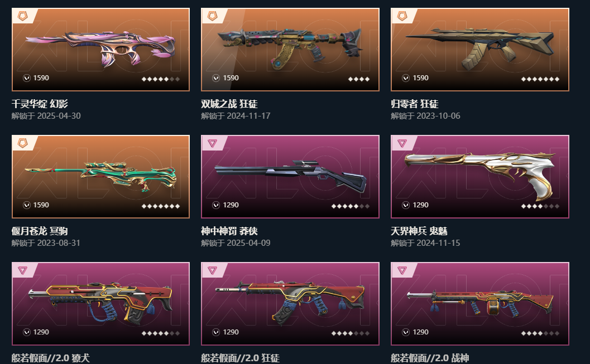Click triangle badge on 般若假面//2.0 獠犬 card
This screenshot has height=364, width=590.
pos(23,270)
